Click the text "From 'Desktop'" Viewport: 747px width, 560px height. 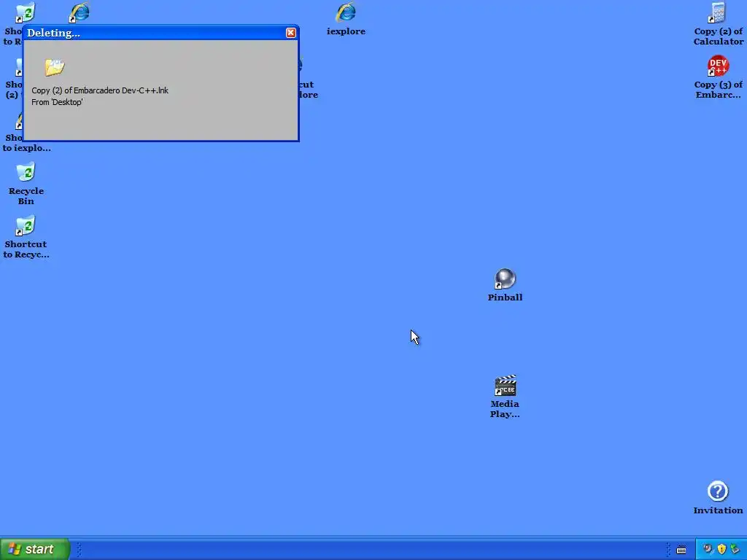tap(57, 102)
